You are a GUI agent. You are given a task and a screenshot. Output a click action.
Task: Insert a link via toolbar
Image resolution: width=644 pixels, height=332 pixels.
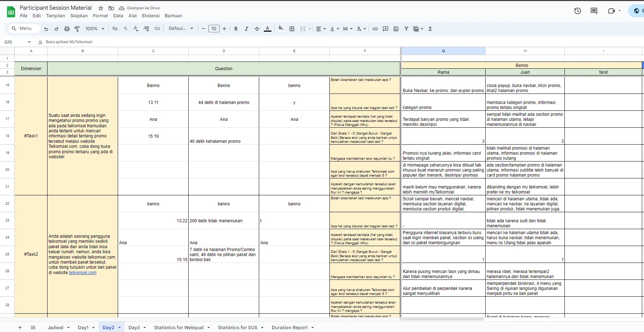(x=375, y=29)
